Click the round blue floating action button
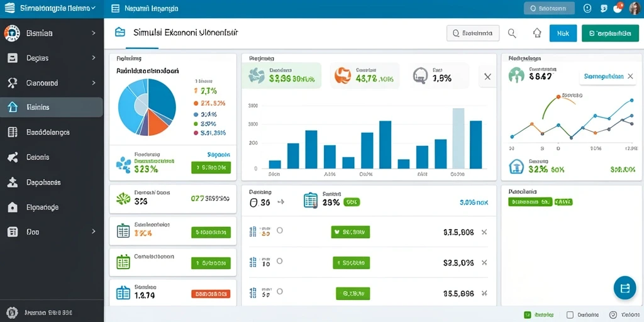The width and height of the screenshot is (644, 322). [625, 287]
